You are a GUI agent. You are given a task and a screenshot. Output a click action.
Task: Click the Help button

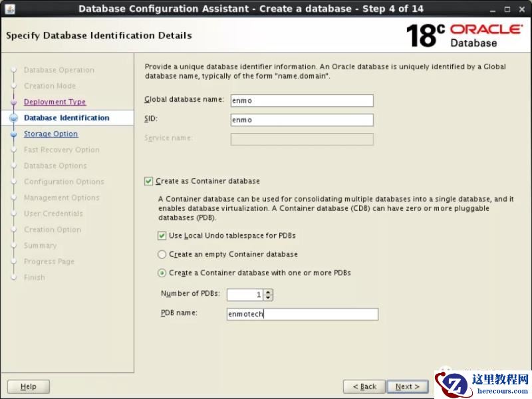pos(29,386)
